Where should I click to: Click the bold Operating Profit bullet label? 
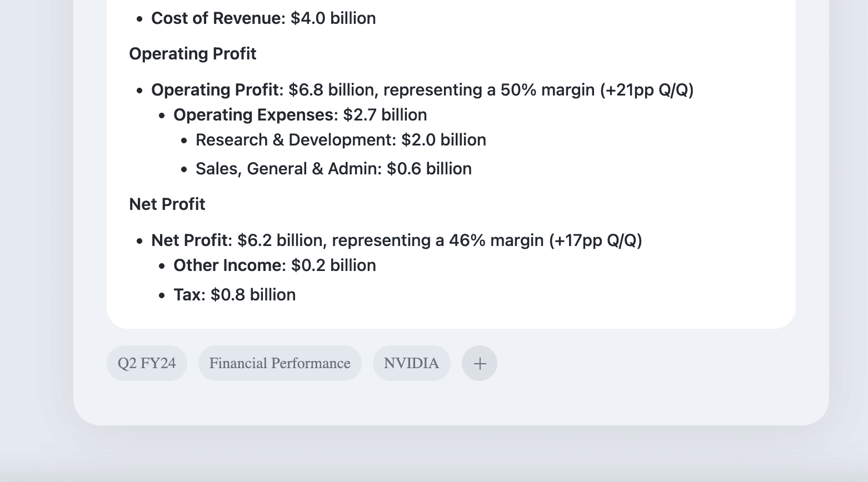pos(217,90)
